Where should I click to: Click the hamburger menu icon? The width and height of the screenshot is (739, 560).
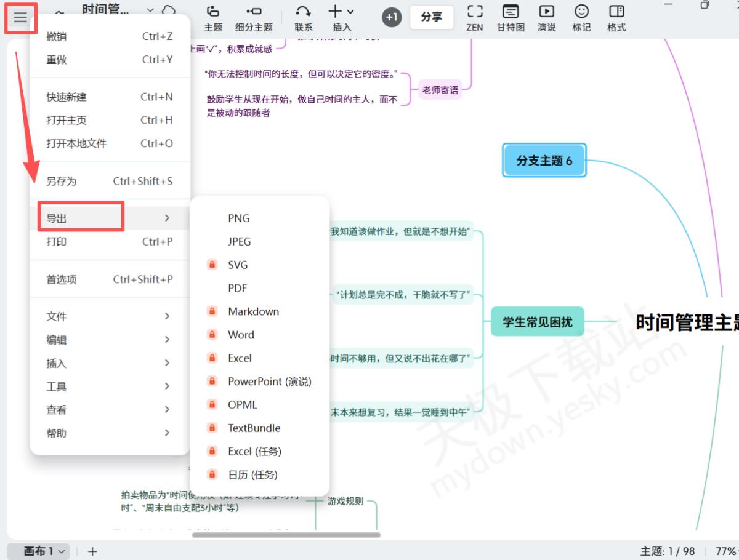pos(20,17)
